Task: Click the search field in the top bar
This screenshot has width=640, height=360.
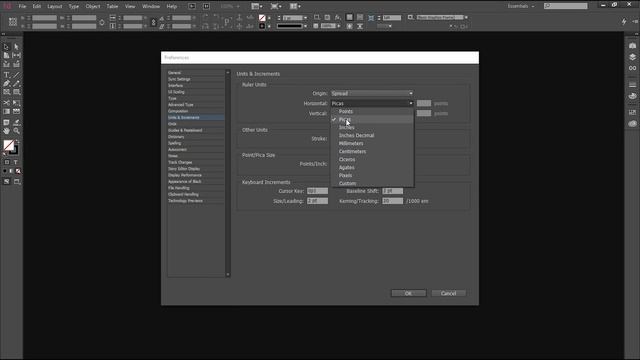Action: click(x=566, y=6)
